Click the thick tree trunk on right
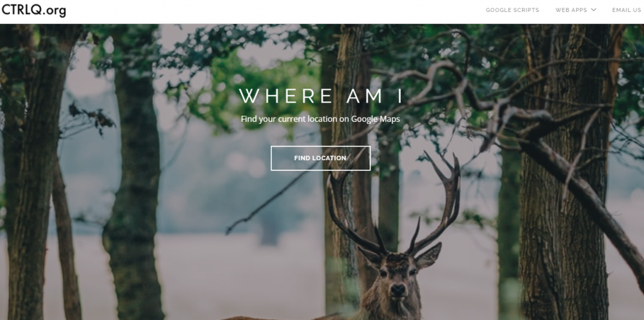Image resolution: width=644 pixels, height=320 pixels. (x=563, y=172)
